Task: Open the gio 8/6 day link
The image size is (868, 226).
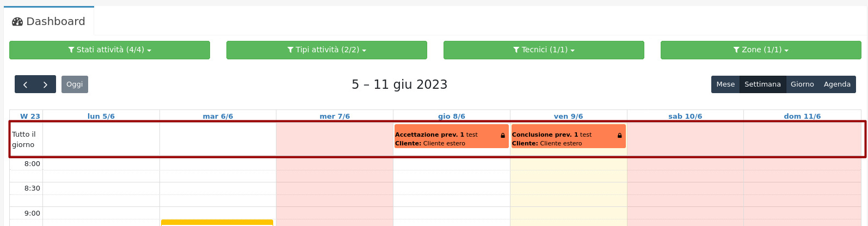Action: tap(452, 116)
